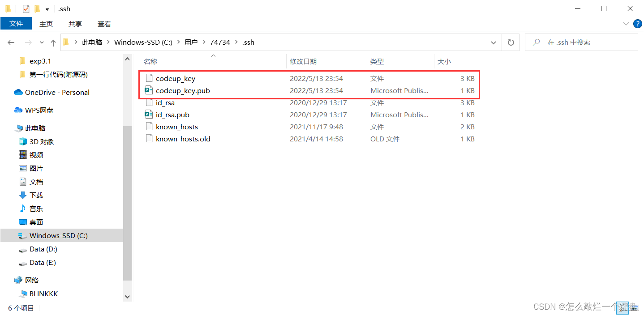Go up one folder level arrow
Screen dimensions: 644x315
(x=53, y=43)
